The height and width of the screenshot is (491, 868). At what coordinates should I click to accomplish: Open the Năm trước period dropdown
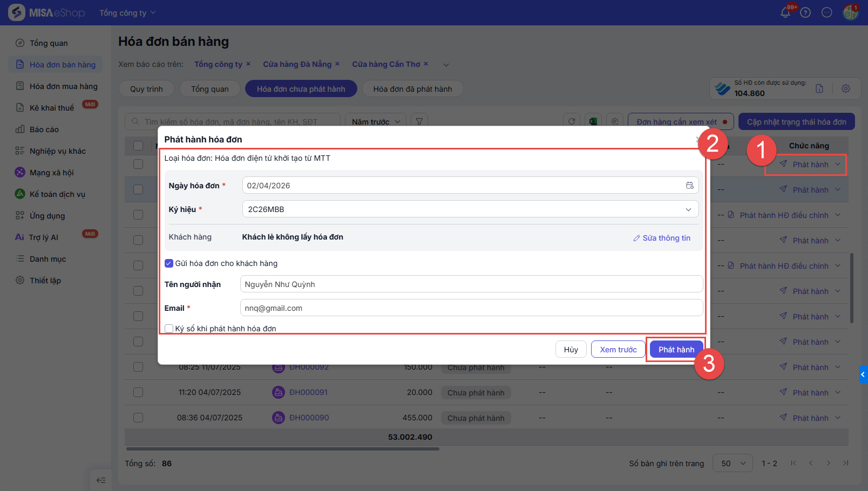click(376, 122)
